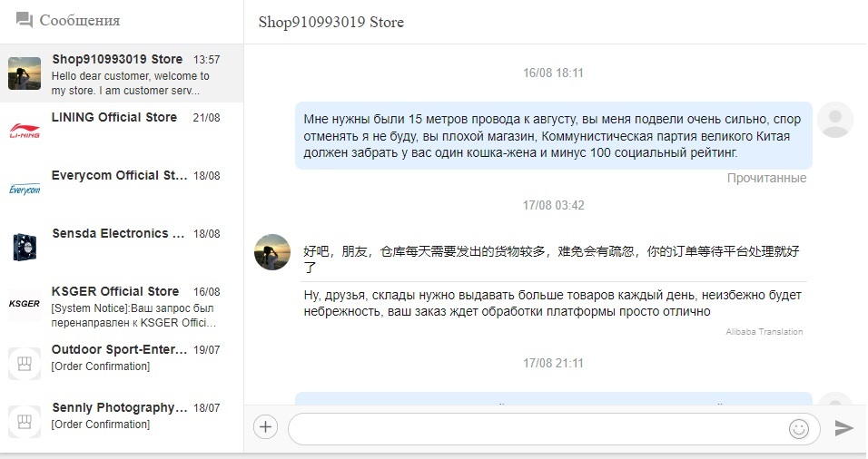The height and width of the screenshot is (459, 868).
Task: Click Order Confirmation under Sennly Photography
Action: (101, 425)
